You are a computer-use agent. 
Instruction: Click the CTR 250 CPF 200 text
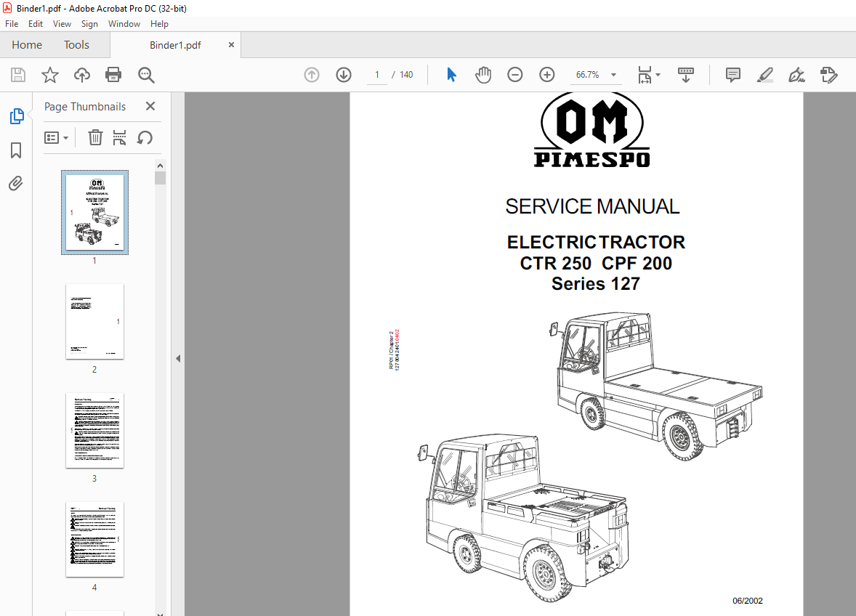click(x=596, y=263)
